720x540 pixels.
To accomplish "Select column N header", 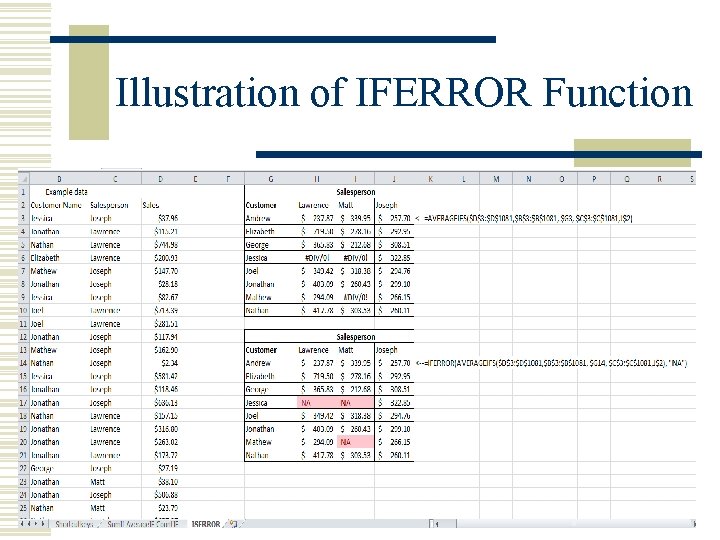I will [x=529, y=179].
